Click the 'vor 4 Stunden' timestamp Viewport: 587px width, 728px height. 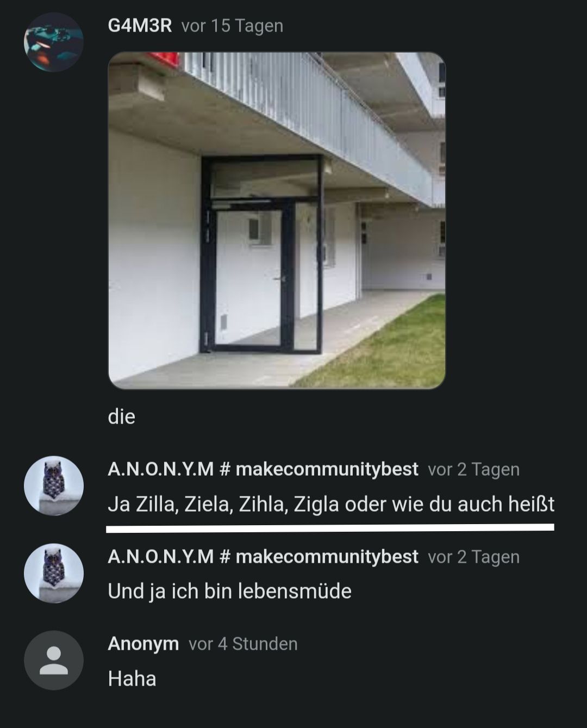click(243, 644)
